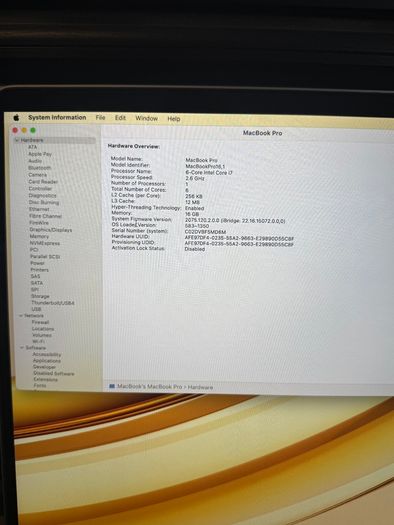The image size is (394, 525).
Task: Select Wi-Fi under Network
Action: (38, 341)
